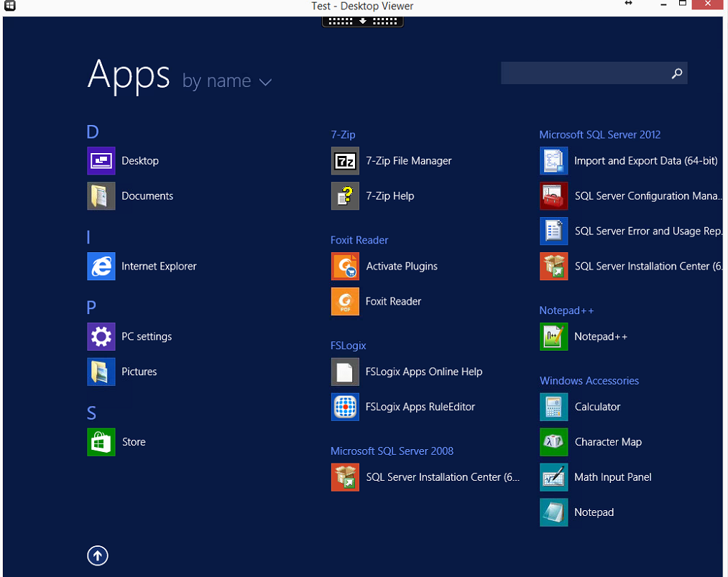Click the Desktop Viewer window system icon
Viewport: 728px width, 577px height.
tap(10, 6)
